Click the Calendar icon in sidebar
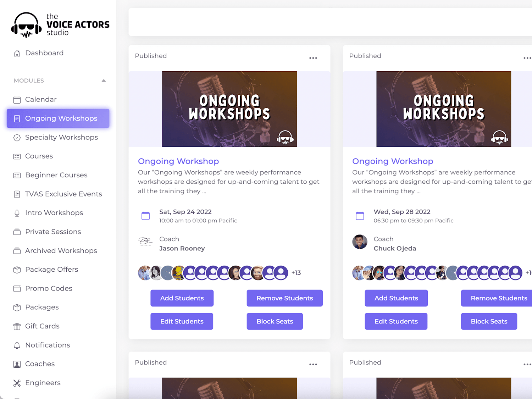 click(17, 100)
